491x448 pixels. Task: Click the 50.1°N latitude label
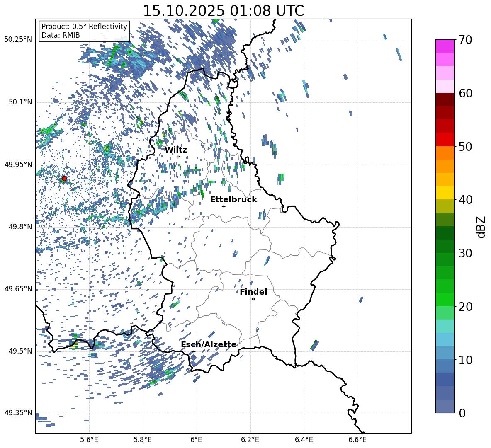(x=20, y=102)
